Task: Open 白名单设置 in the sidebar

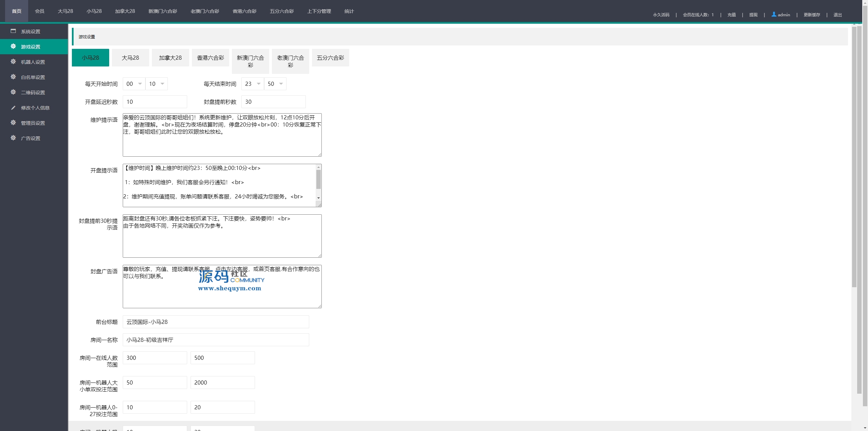Action: coord(34,77)
